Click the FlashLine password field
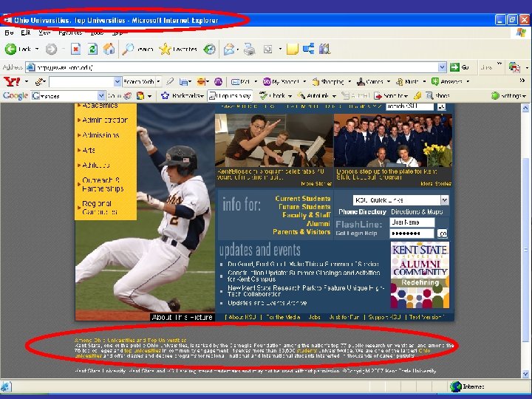This screenshot has width=532, height=399. click(x=412, y=233)
